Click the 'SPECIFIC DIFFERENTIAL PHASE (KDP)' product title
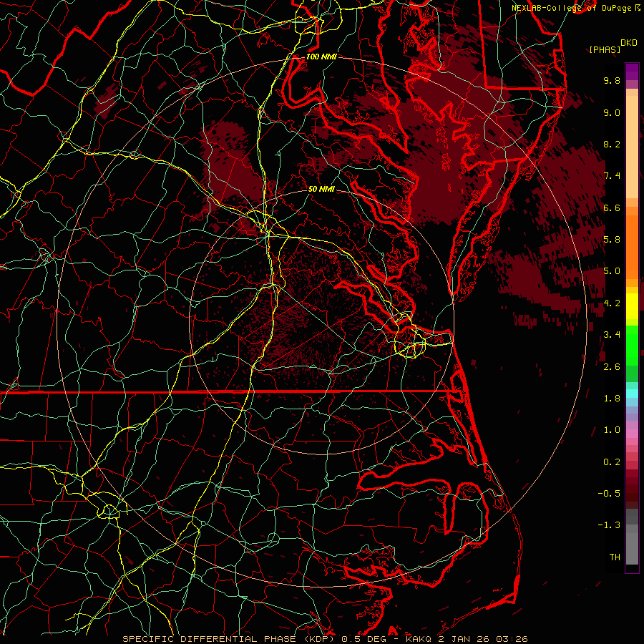Image resolution: width=644 pixels, height=644 pixels. tap(230, 639)
